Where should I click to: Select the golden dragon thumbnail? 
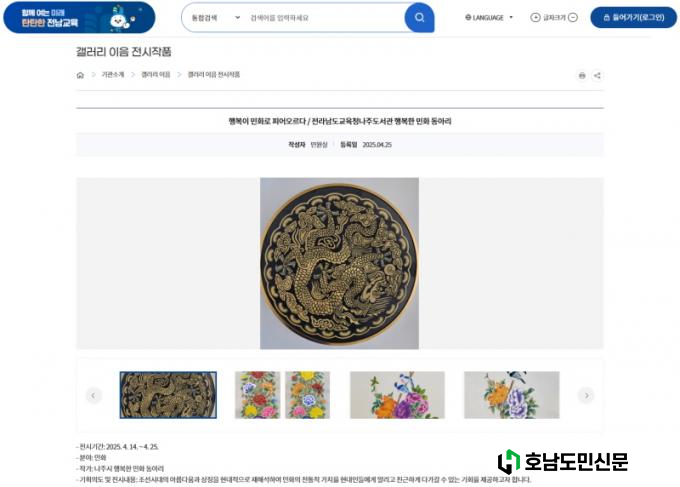tap(168, 395)
